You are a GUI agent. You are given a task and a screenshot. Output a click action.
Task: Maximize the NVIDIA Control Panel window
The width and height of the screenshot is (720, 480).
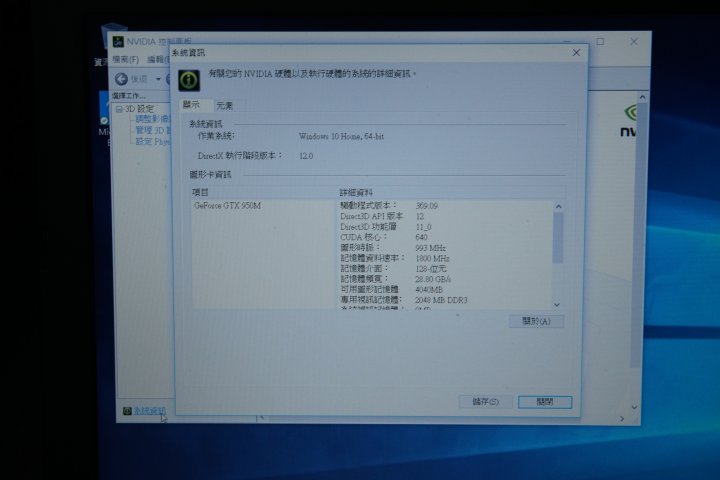tap(600, 41)
